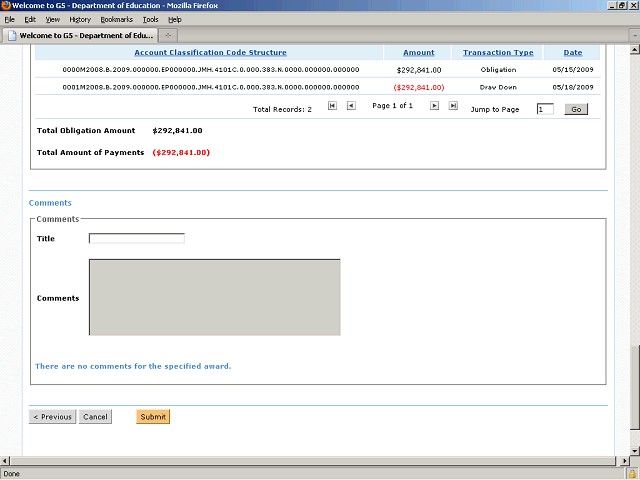Click the Total Records: 2 text

(x=282, y=109)
